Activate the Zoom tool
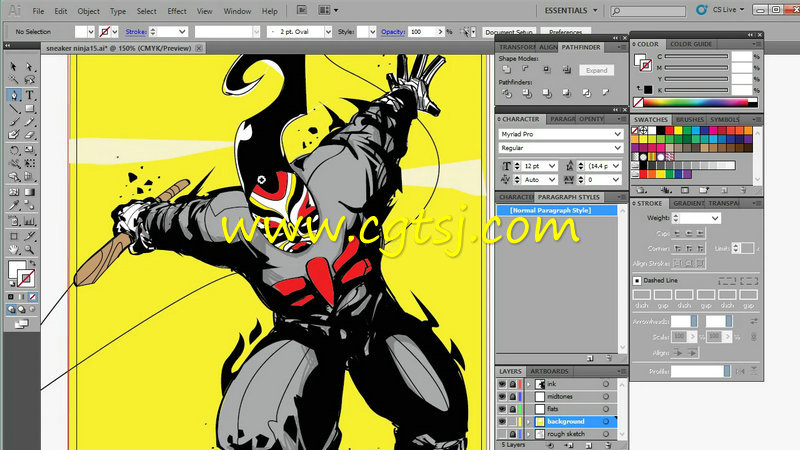800x450 pixels. pyautogui.click(x=30, y=249)
